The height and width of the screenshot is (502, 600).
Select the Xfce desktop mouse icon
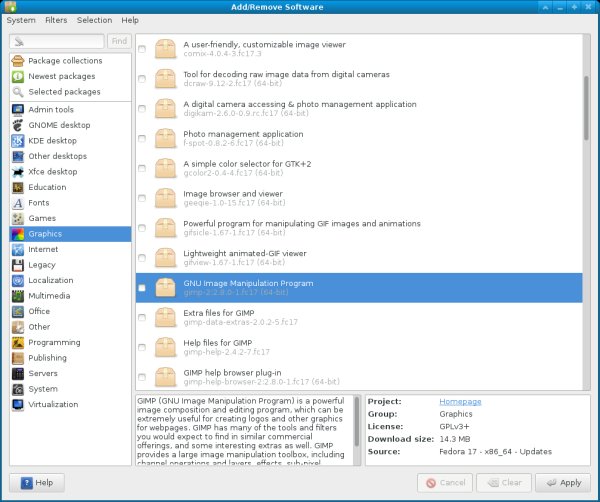point(18,172)
